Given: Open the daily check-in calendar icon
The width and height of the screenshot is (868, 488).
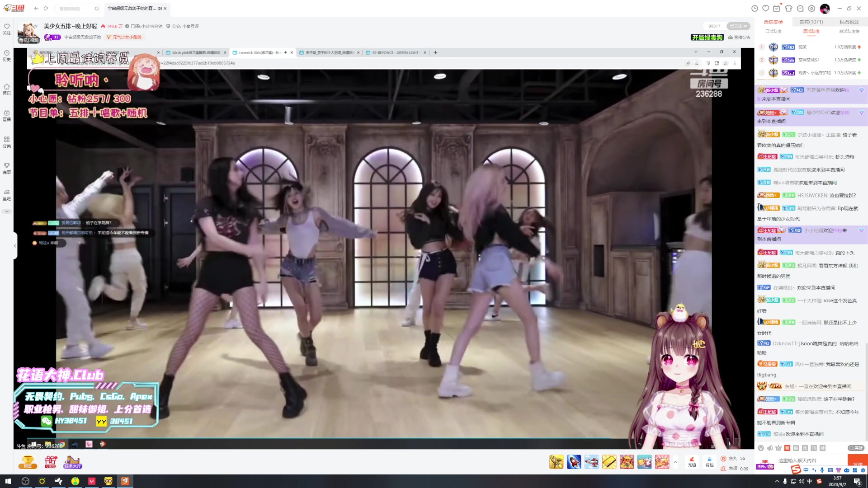Looking at the screenshot, I should (777, 8).
